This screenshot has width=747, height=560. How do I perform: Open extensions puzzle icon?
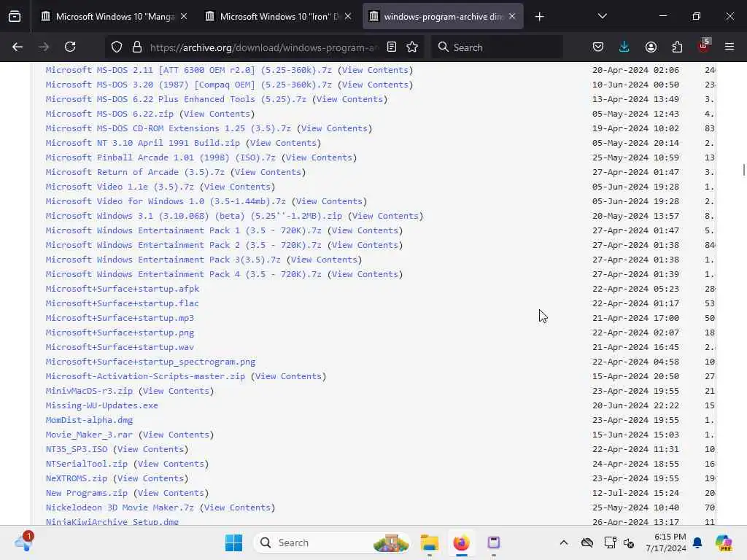(x=677, y=47)
